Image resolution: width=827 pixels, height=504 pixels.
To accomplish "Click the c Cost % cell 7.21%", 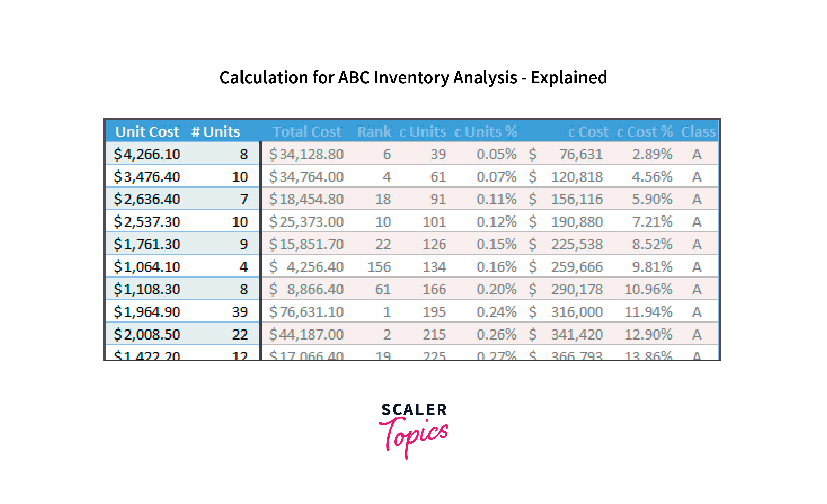I will pos(652,222).
